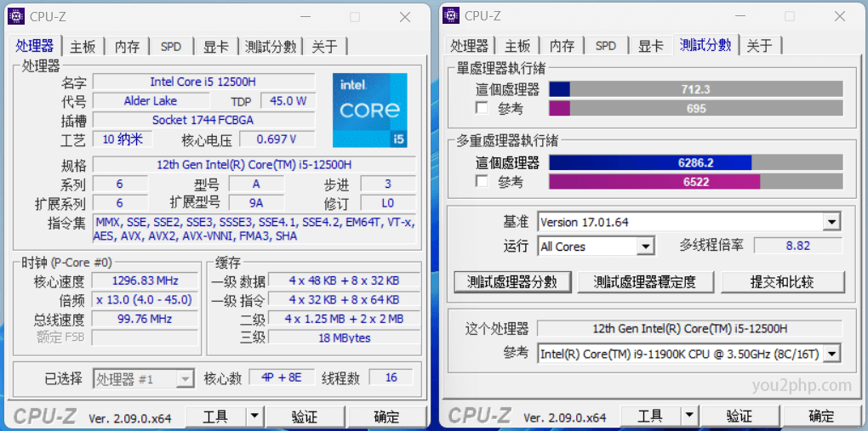This screenshot has width=868, height=431.
Task: Select 处理器 tab in left window
Action: pyautogui.click(x=35, y=45)
